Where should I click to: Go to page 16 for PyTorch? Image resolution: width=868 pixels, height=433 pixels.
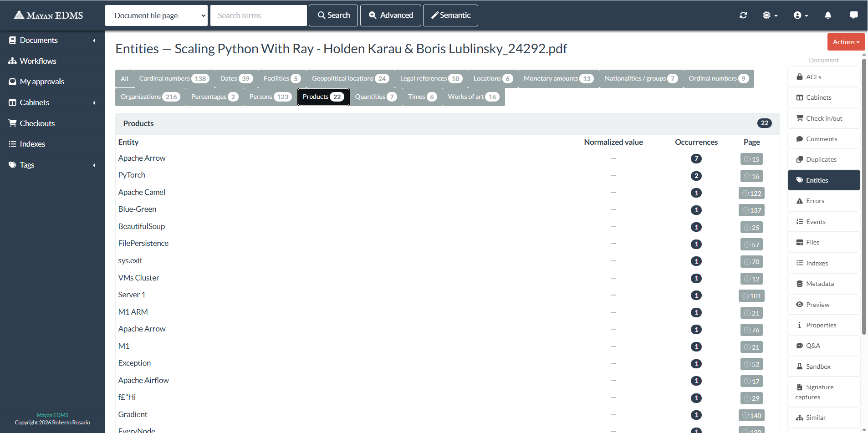(x=751, y=176)
